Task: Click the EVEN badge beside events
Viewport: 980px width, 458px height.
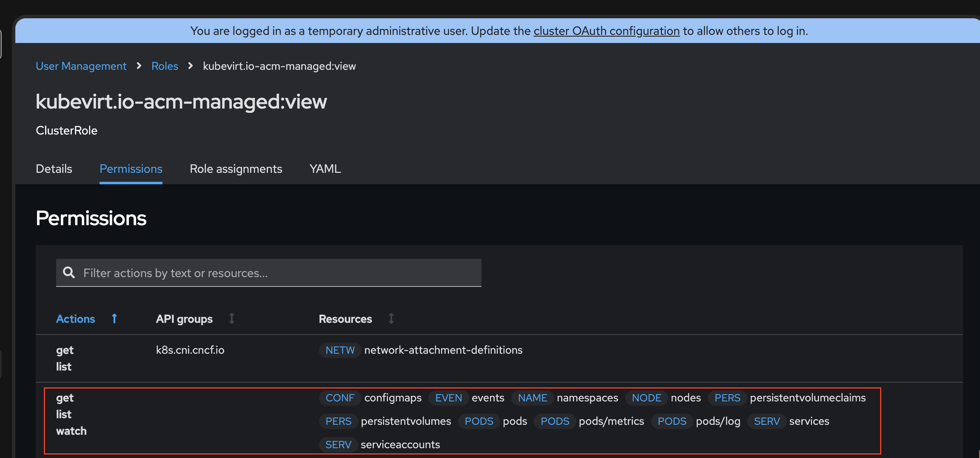Action: [448, 398]
